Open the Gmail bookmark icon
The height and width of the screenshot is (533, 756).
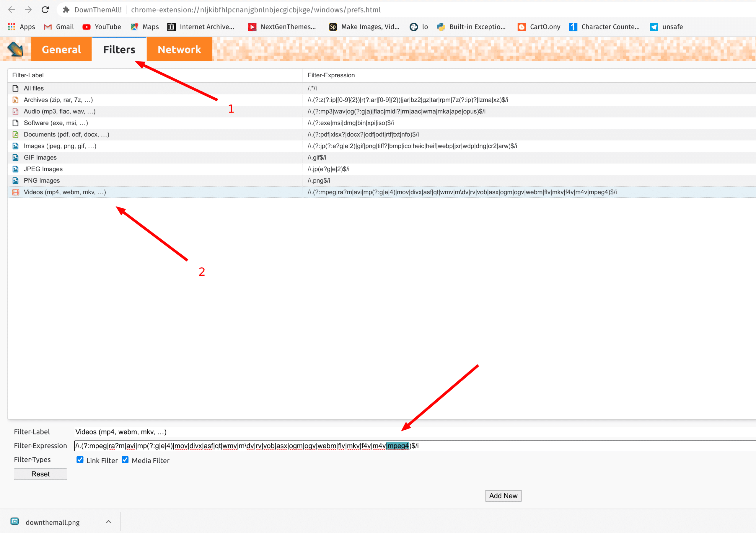[x=48, y=27]
